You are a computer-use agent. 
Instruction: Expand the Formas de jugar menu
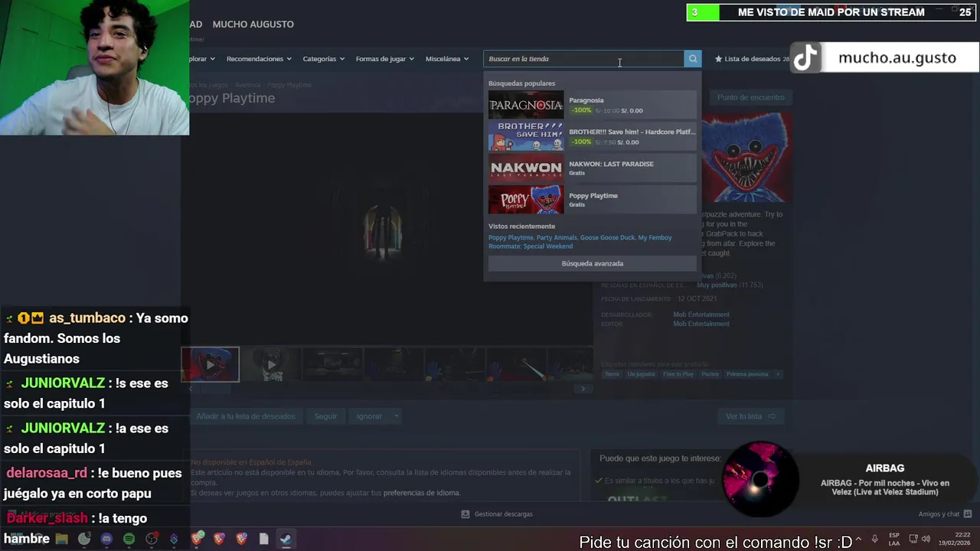pos(384,59)
